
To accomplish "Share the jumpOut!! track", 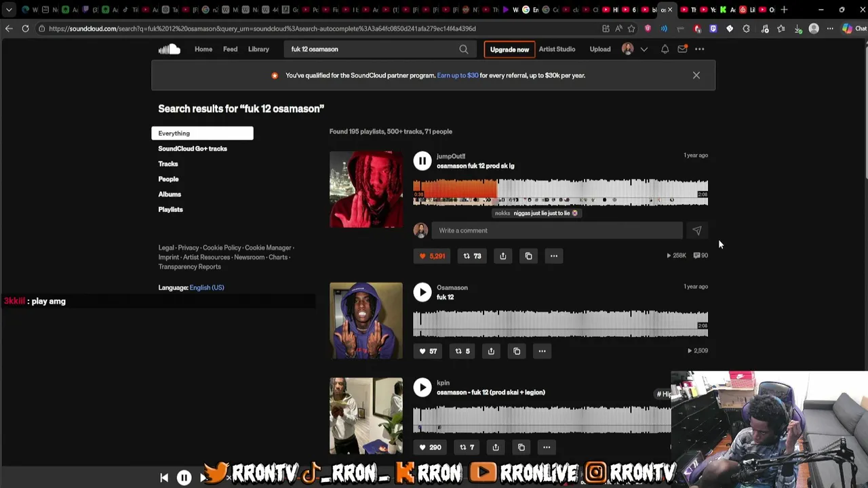I will tap(503, 256).
